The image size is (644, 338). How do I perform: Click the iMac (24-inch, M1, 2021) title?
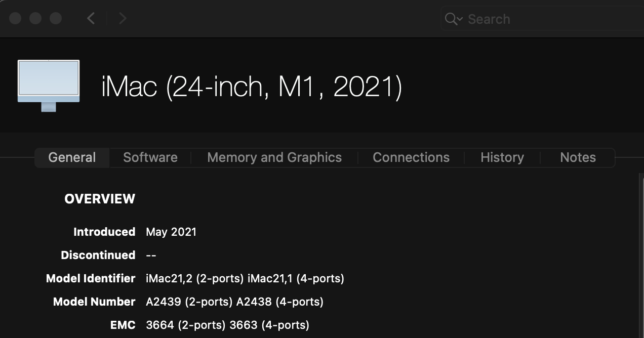tap(252, 87)
